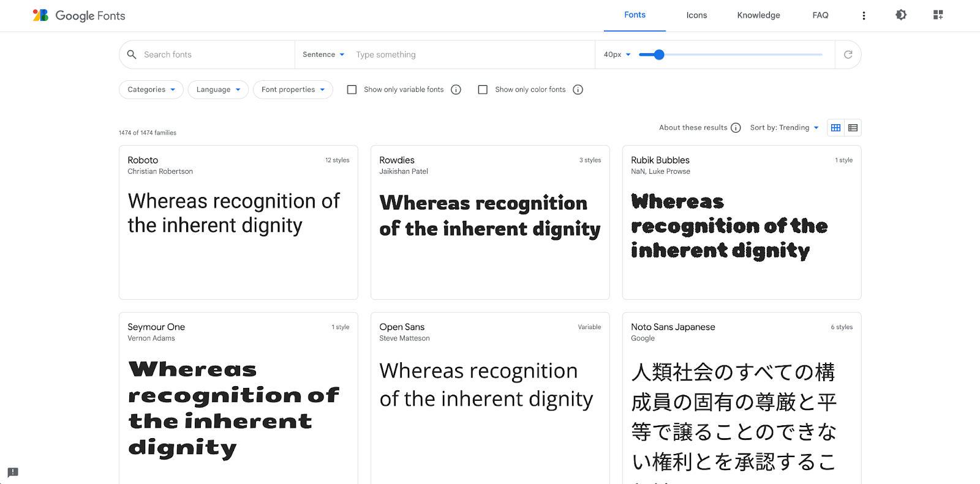Click the feedback icon in corner
980x484 pixels.
[13, 472]
